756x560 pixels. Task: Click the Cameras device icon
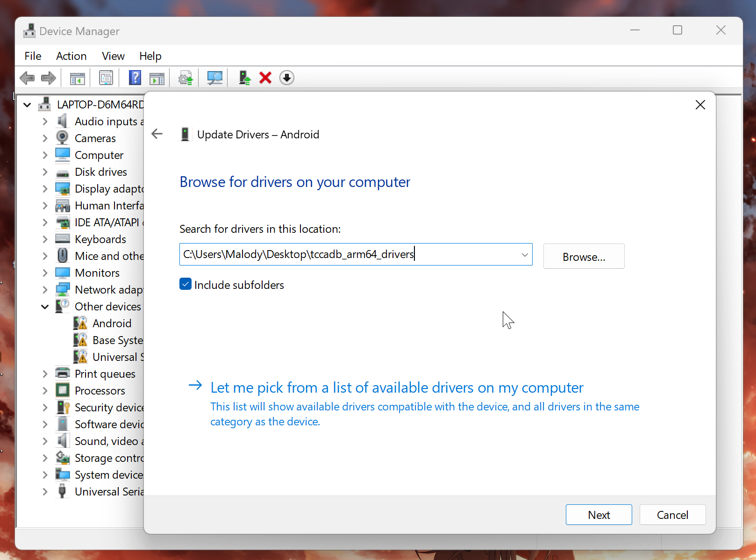click(x=62, y=138)
